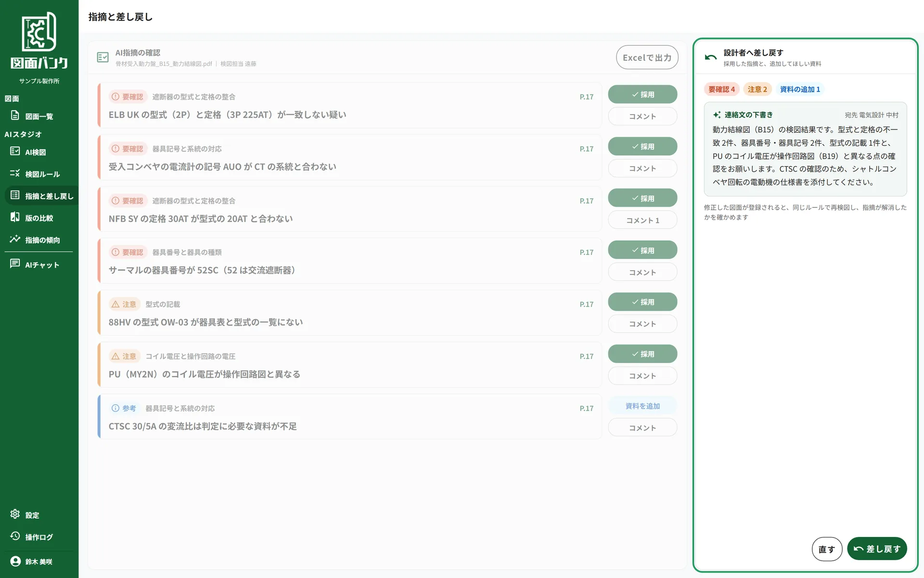
Task: Open 版の比較 compare icon in sidebar
Action: pos(15,217)
